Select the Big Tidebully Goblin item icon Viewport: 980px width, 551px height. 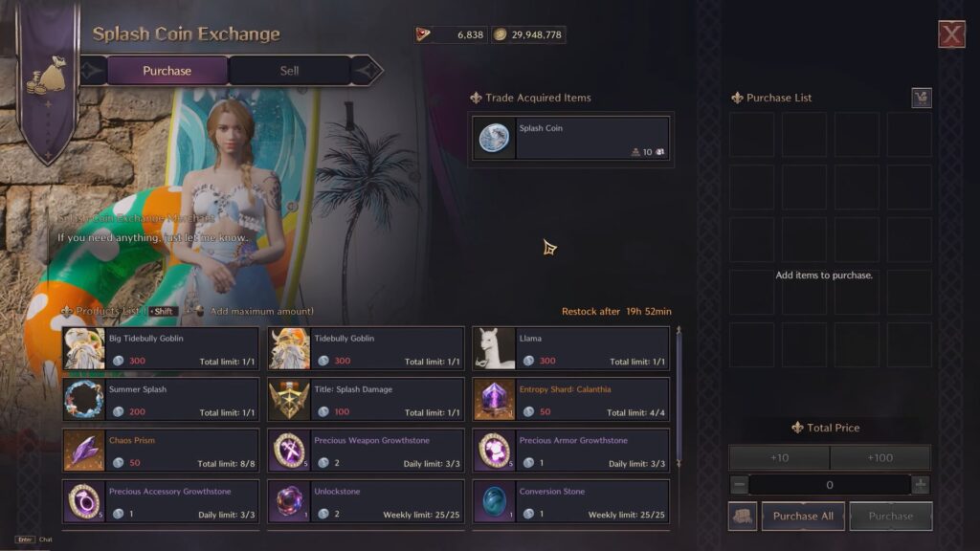click(84, 348)
